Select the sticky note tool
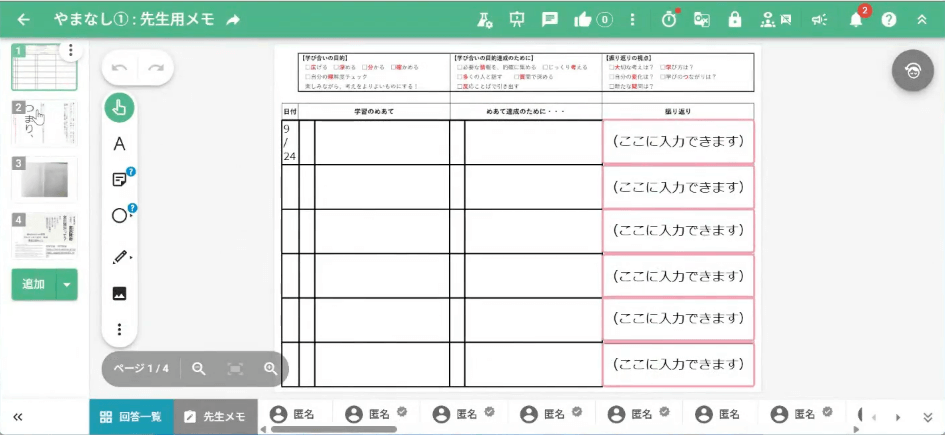The width and height of the screenshot is (945, 435). point(119,180)
